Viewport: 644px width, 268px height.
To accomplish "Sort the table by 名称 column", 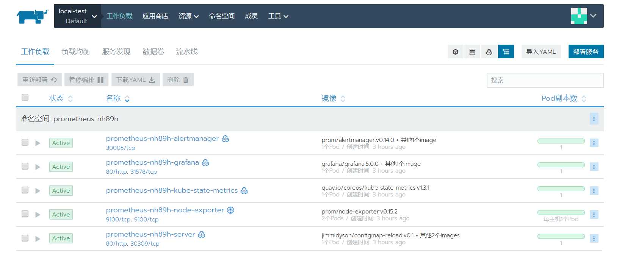I will point(118,98).
